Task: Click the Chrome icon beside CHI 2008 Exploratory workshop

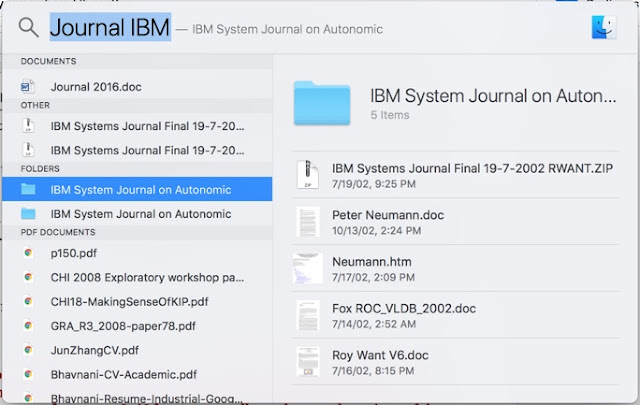Action: coord(28,277)
